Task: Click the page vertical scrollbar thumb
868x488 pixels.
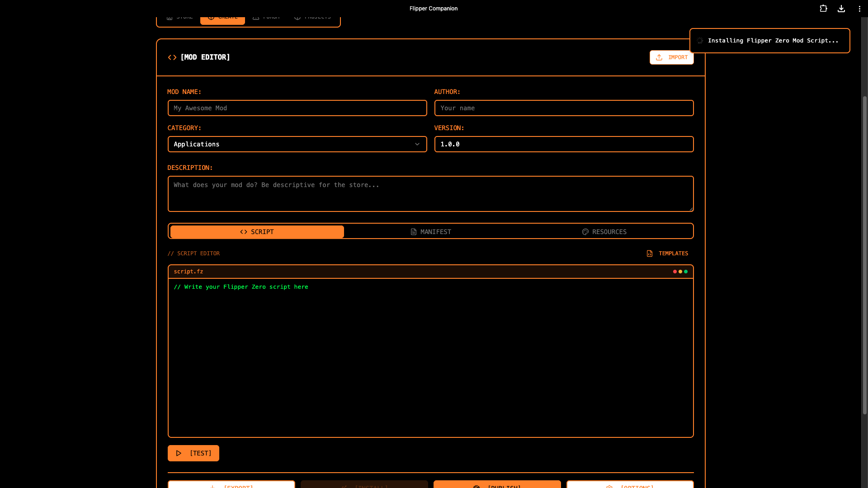Action: [865, 255]
